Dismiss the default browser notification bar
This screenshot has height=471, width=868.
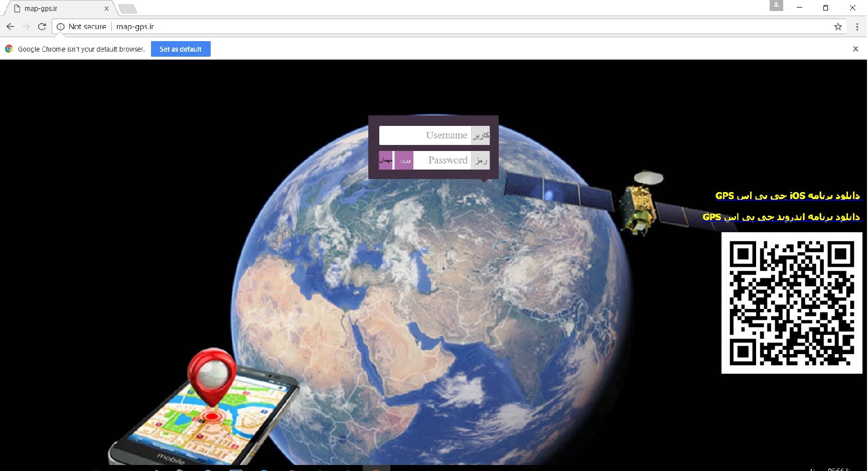(855, 49)
